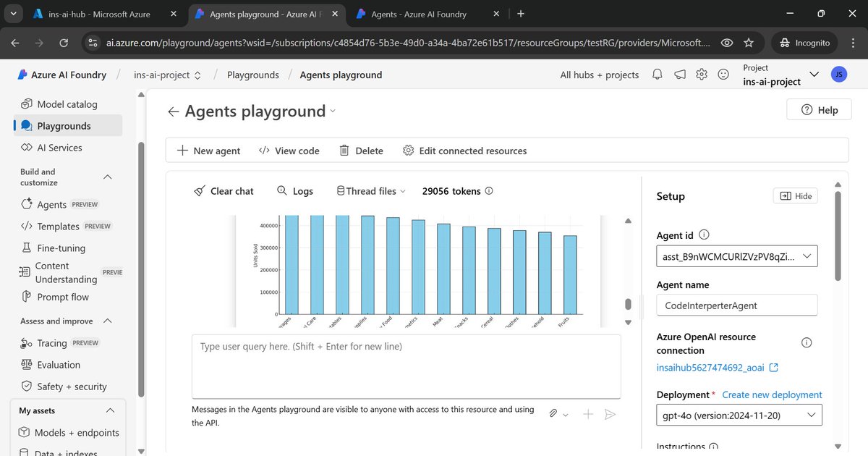The height and width of the screenshot is (456, 868).
Task: Open All hubs + projects
Action: click(600, 75)
